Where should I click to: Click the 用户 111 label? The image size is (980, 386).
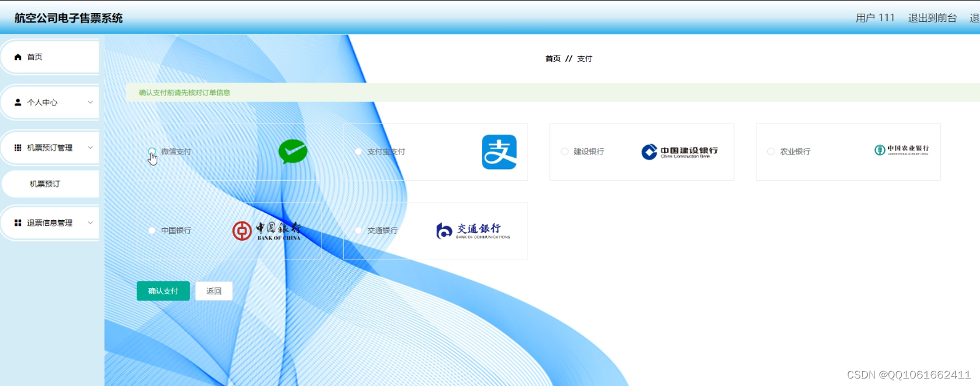[875, 18]
